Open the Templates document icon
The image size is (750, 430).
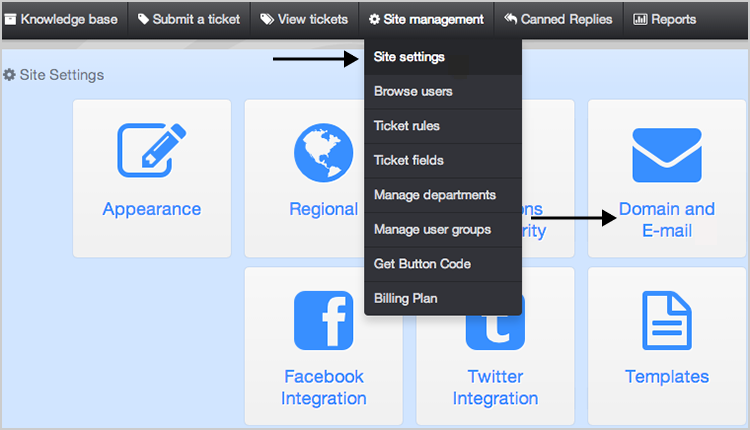click(666, 320)
